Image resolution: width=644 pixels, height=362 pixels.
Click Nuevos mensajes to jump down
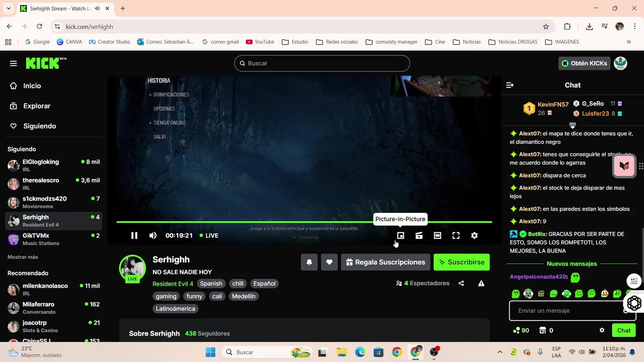tap(572, 263)
